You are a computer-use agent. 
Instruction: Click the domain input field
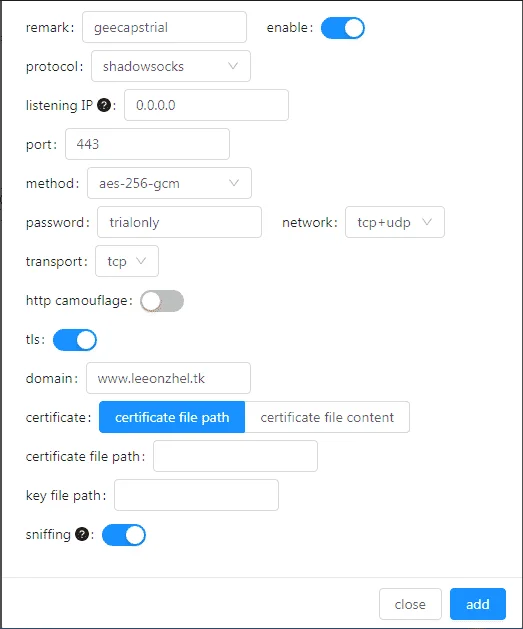pyautogui.click(x=168, y=378)
